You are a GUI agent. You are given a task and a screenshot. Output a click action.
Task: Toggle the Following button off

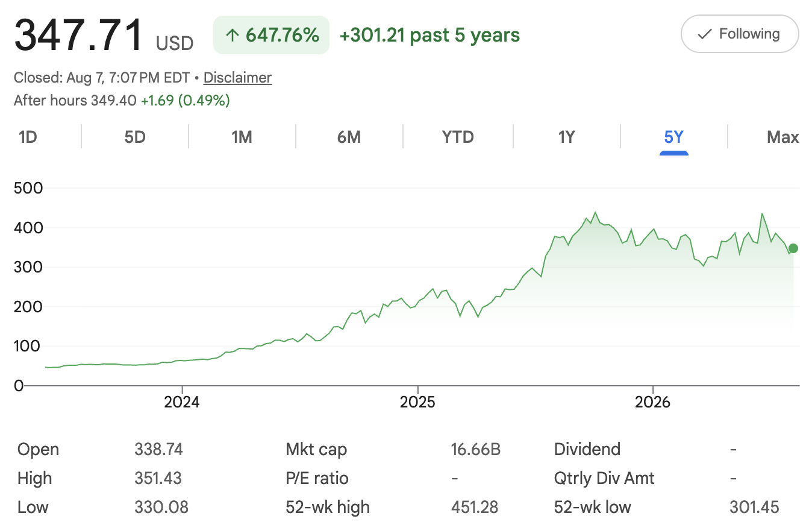(740, 34)
